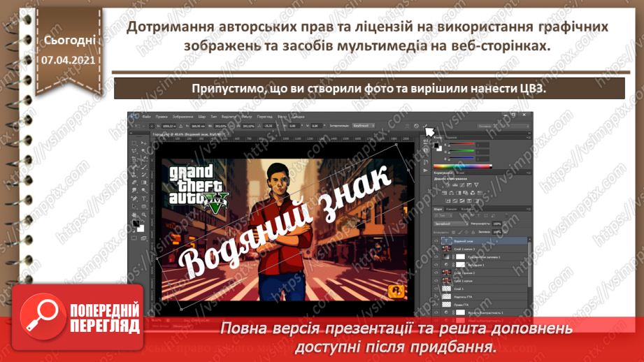Open the Фільтр menu

246,117
